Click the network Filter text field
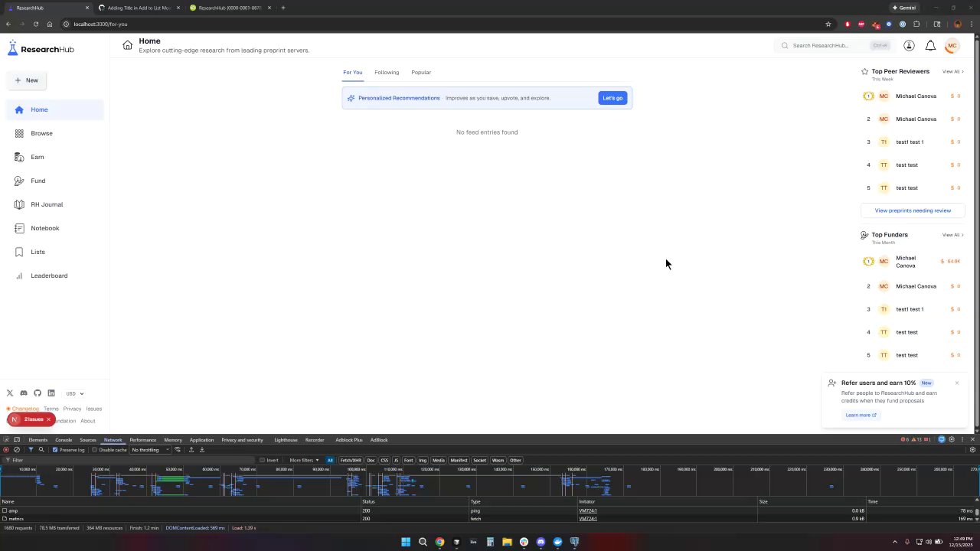 pyautogui.click(x=130, y=461)
